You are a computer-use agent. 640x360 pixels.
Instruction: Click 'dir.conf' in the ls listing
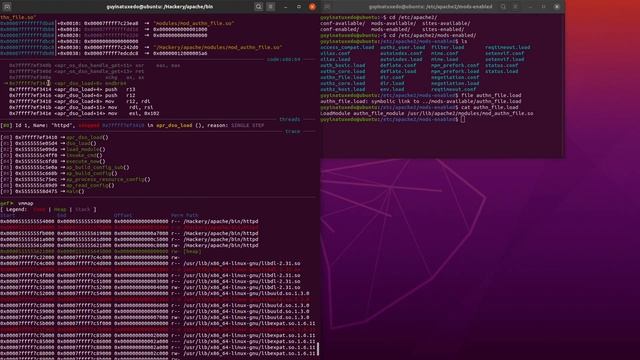point(392,78)
